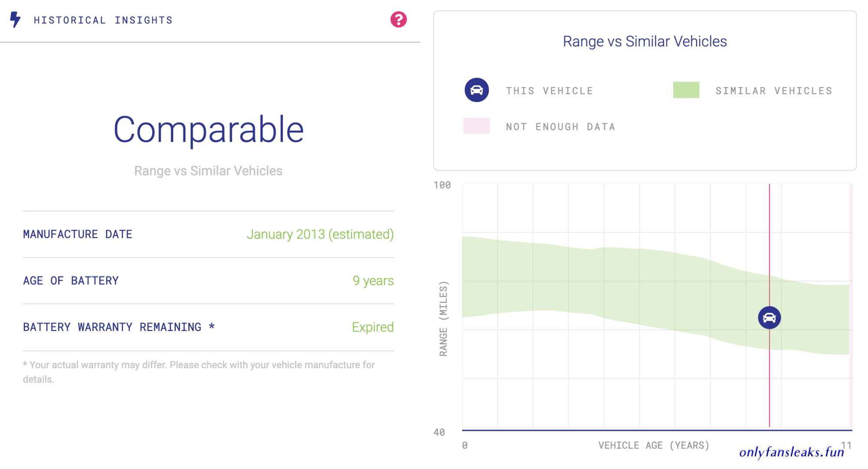Viewport: 868px width, 469px height.
Task: Click the Range (Miles) axis label
Action: pos(443,319)
